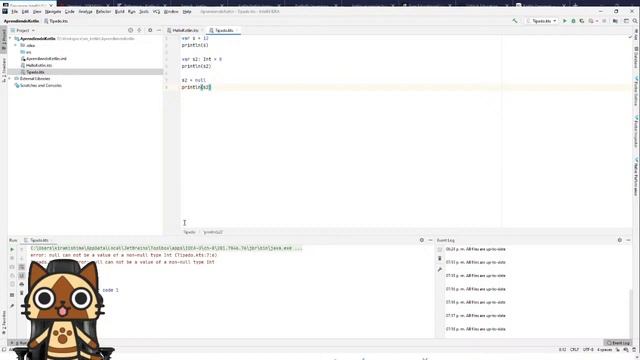Open the Window menu

coord(171,12)
